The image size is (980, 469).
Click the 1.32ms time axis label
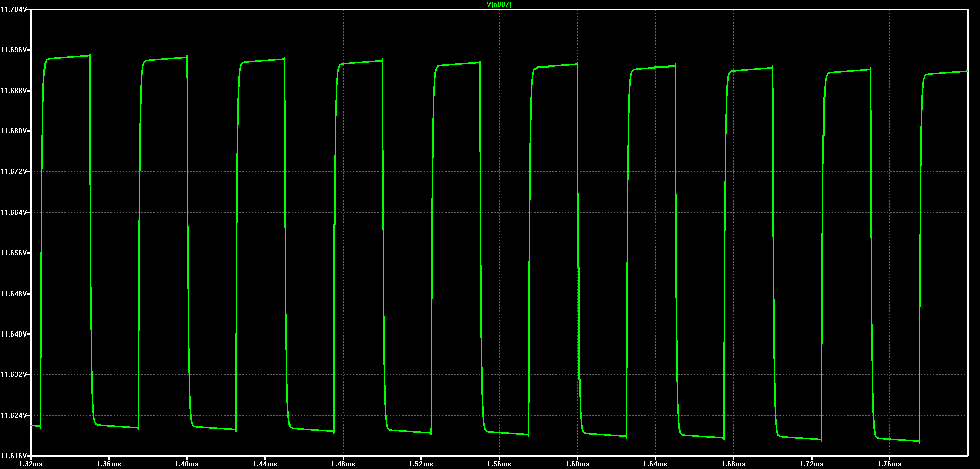coord(31,464)
